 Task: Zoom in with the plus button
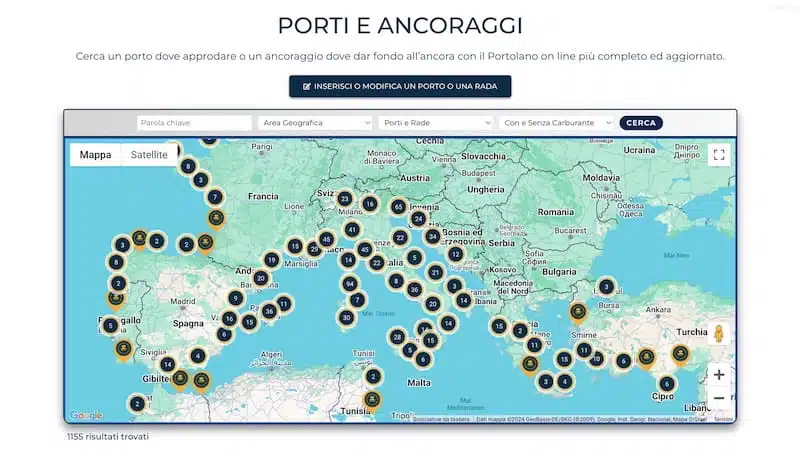point(719,375)
